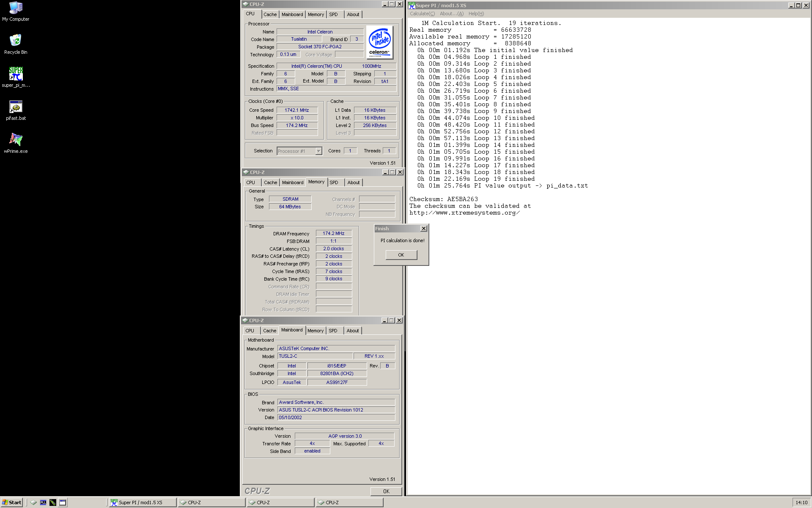Click the bottom CPU-Z Mainboard window title icon
The image size is (812, 508).
click(245, 320)
